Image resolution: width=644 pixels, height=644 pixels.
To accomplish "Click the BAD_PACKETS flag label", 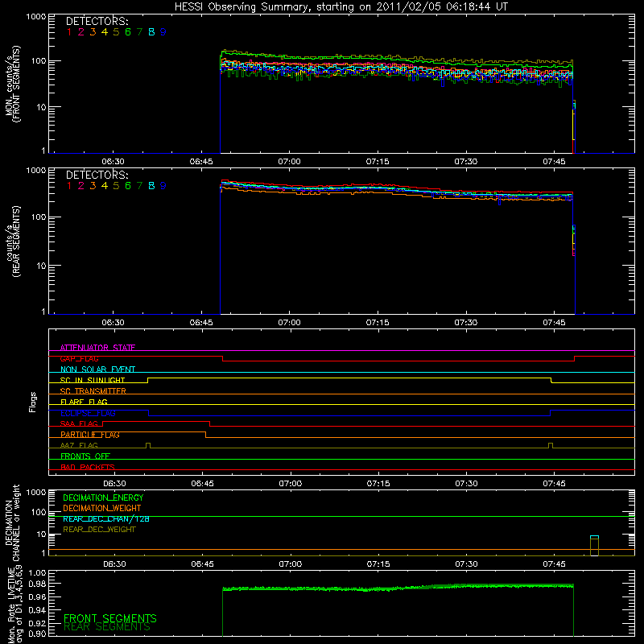I will tap(88, 467).
